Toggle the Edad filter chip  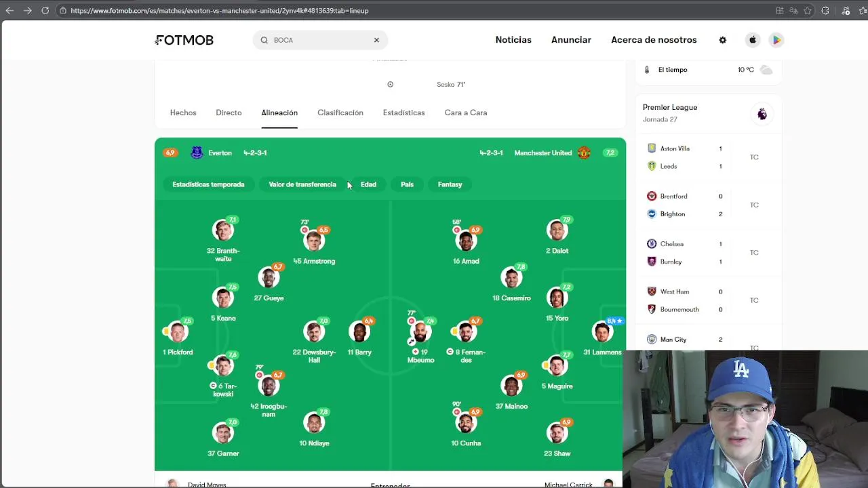(368, 184)
